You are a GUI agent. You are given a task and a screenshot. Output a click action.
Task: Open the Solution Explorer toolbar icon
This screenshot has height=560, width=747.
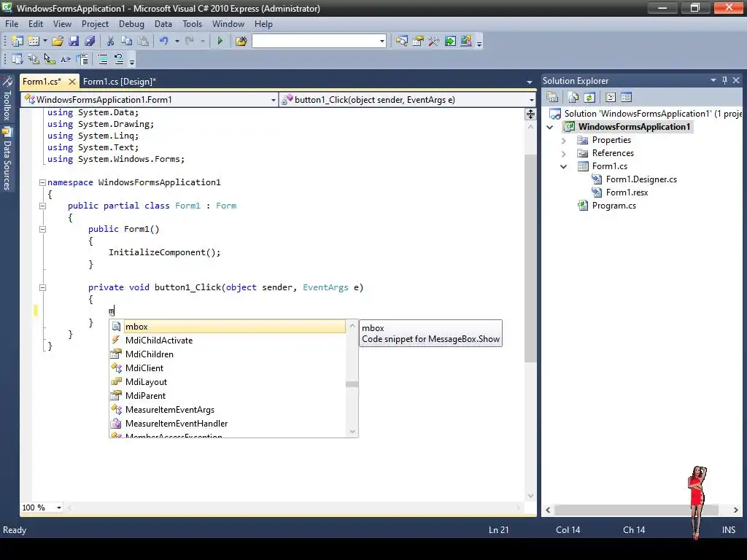[x=402, y=41]
